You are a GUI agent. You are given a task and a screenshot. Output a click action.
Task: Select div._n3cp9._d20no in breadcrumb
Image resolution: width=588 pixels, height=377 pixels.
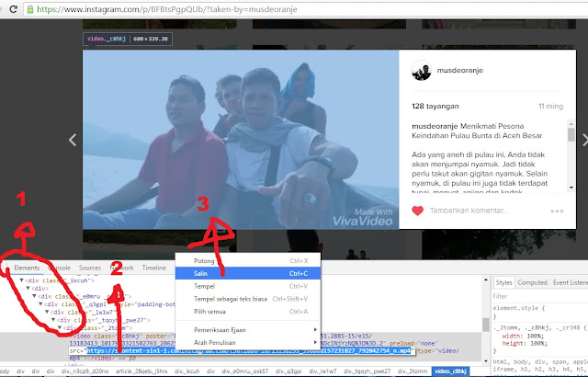tap(84, 371)
